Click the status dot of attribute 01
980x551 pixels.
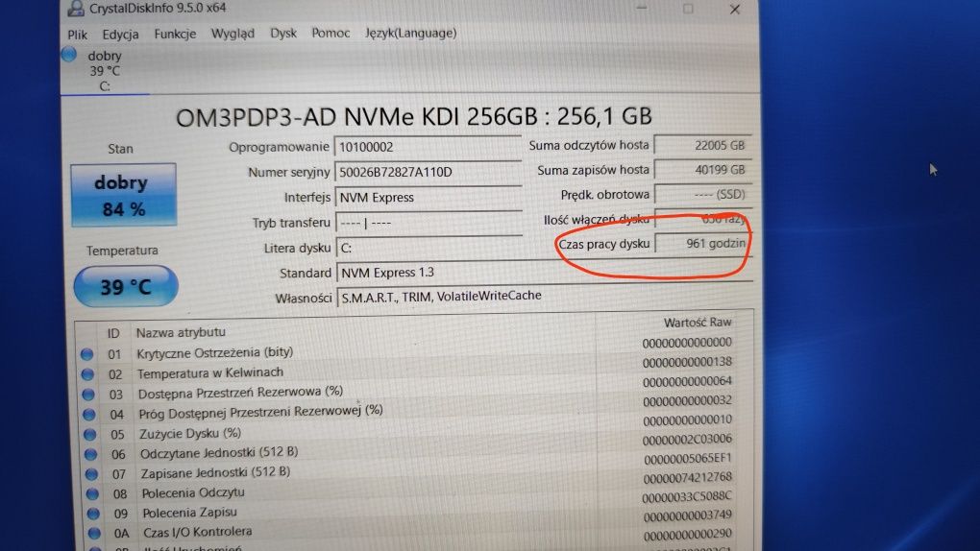[x=86, y=354]
